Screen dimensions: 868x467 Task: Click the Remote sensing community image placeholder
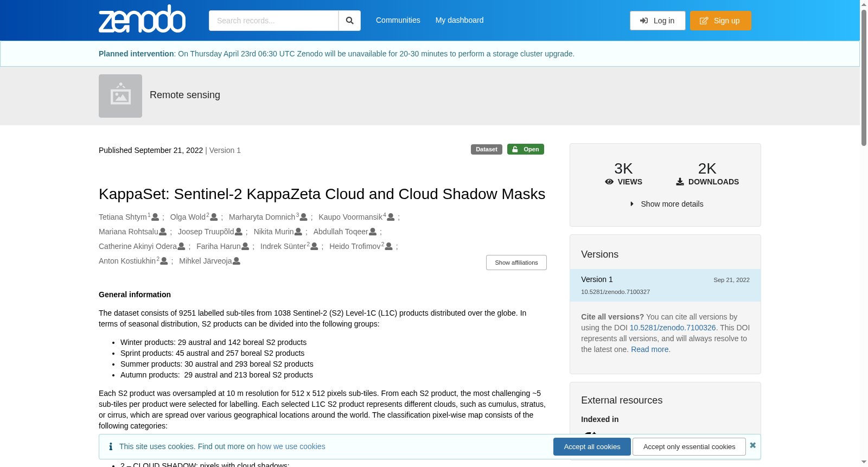(120, 96)
